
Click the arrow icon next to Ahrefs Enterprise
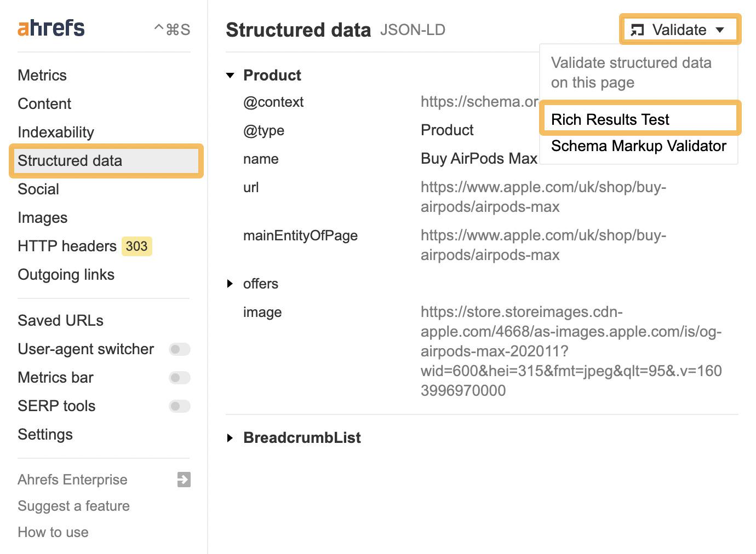(183, 480)
